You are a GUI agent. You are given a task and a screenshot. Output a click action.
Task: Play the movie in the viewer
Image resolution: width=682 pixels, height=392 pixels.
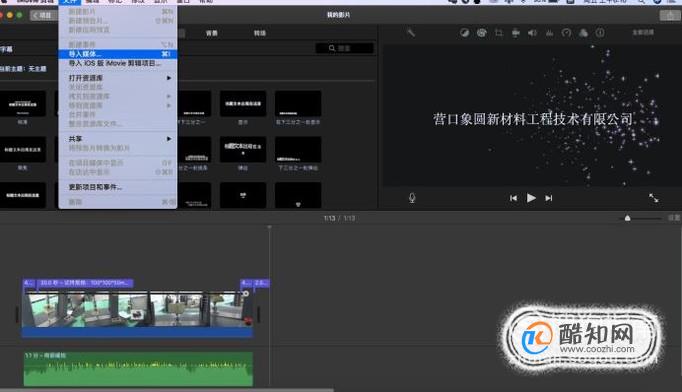tap(531, 198)
